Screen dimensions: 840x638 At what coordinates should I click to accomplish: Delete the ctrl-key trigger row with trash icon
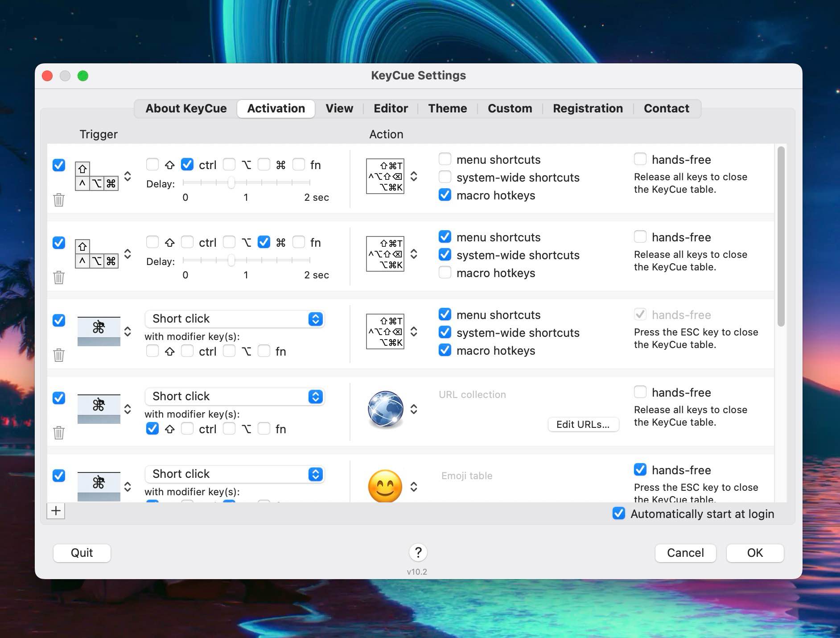coord(59,200)
